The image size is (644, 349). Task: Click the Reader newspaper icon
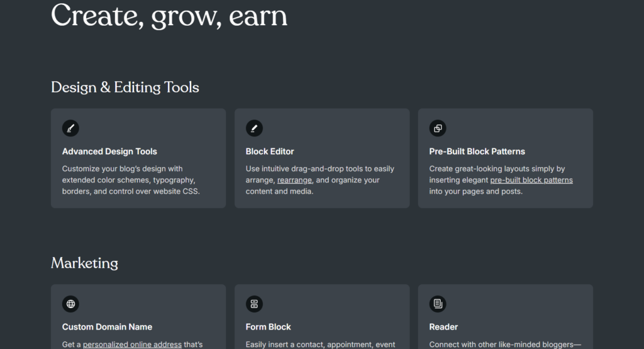438,304
